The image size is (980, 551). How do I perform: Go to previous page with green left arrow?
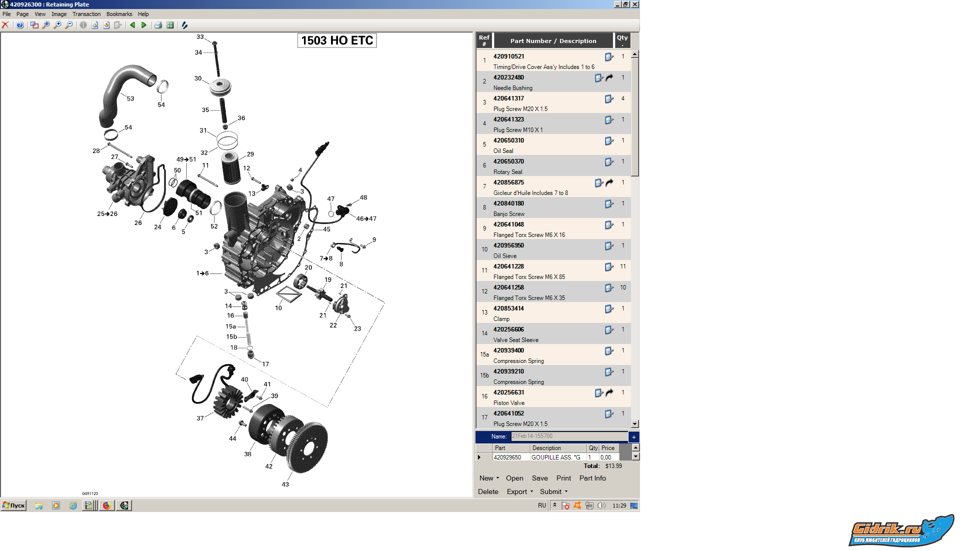pos(132,25)
